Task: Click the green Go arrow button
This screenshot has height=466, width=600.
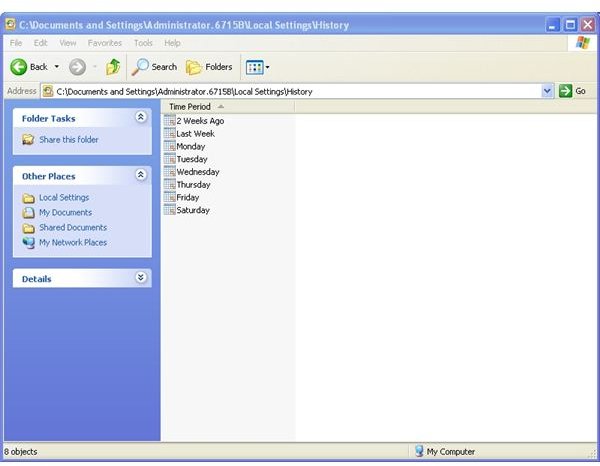Action: [x=565, y=91]
